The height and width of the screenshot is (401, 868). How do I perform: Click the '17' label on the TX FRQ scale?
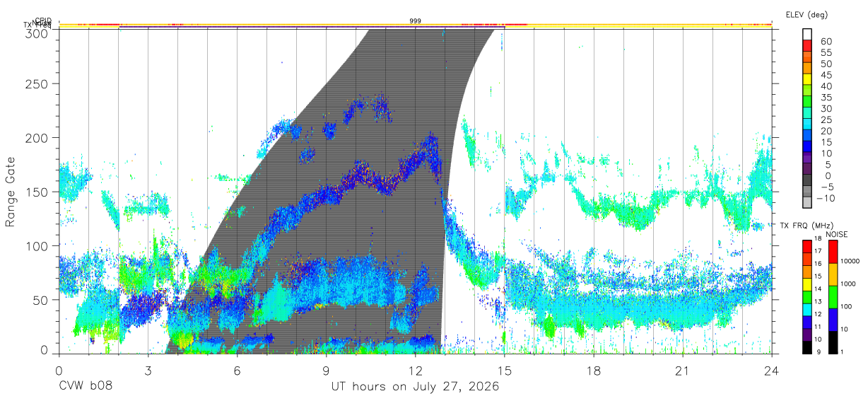(819, 251)
